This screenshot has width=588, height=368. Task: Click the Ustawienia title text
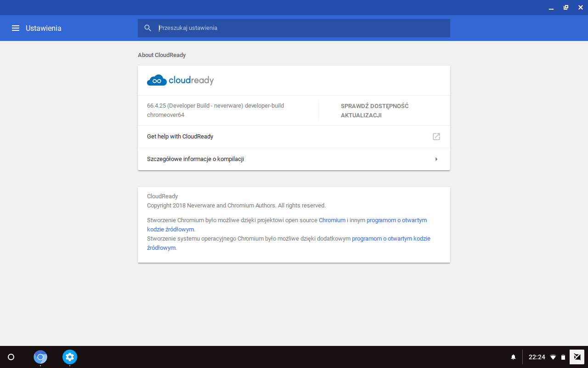pos(44,28)
